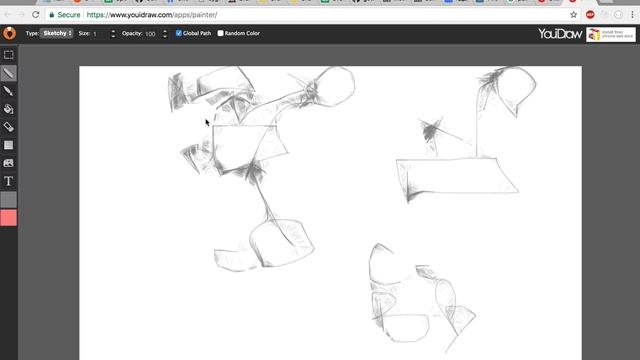Image resolution: width=640 pixels, height=360 pixels.
Task: Open the pink color swatch
Action: pos(9,218)
